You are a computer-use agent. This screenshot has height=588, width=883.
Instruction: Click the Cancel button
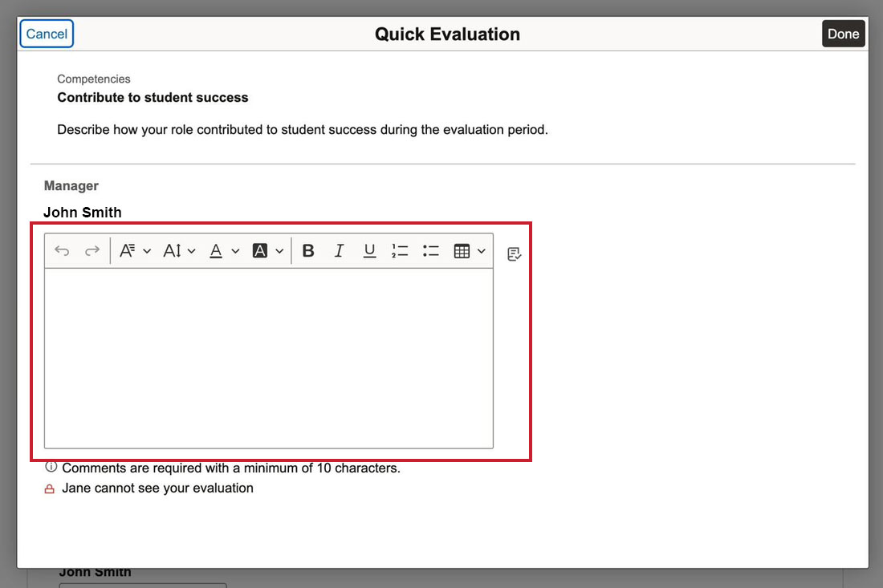[47, 34]
